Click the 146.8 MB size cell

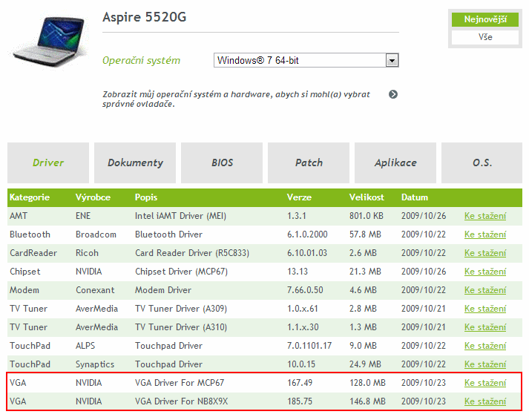(367, 401)
